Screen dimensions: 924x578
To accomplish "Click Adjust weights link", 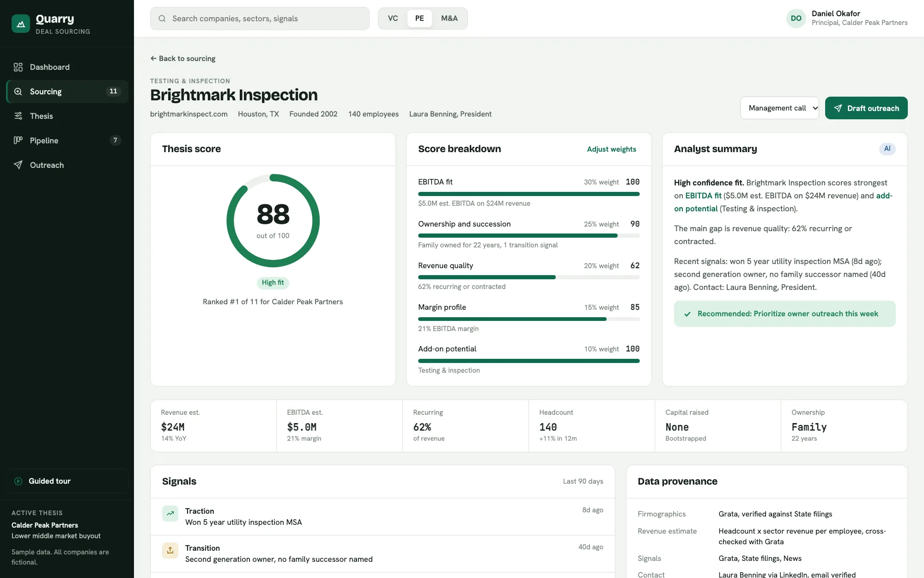I will pos(611,149).
